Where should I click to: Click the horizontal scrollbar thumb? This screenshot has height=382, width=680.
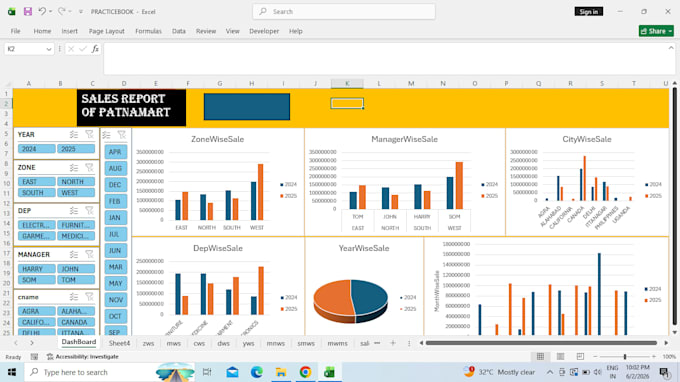(x=541, y=343)
